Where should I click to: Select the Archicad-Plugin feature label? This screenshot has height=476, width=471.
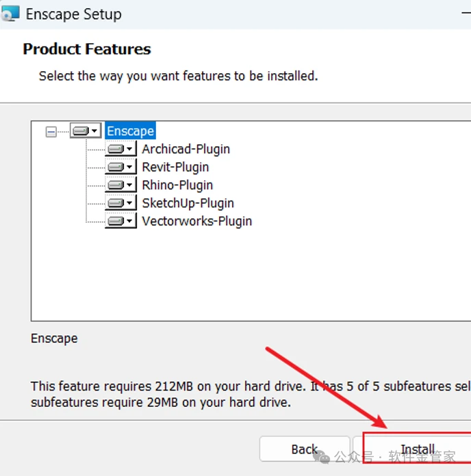pyautogui.click(x=186, y=149)
